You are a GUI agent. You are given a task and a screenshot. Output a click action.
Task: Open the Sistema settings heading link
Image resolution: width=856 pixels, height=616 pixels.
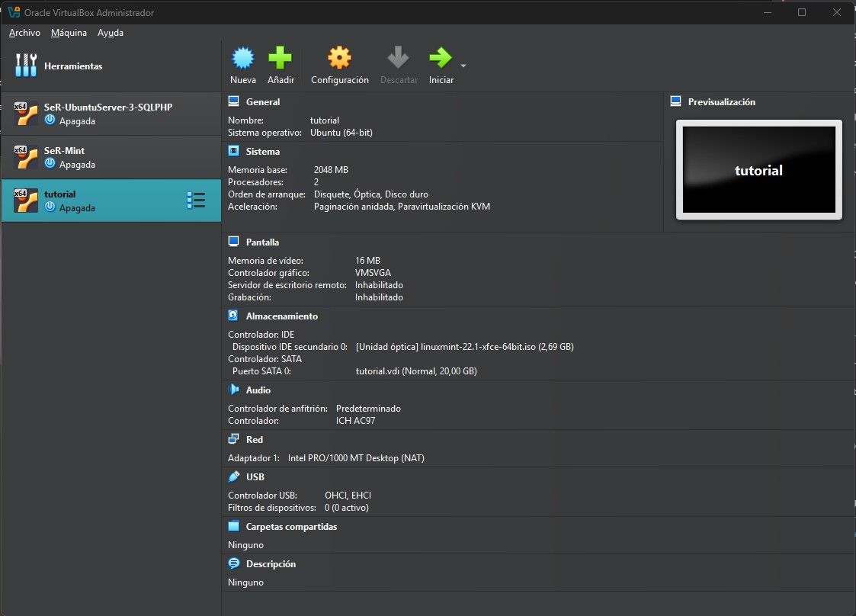point(262,152)
